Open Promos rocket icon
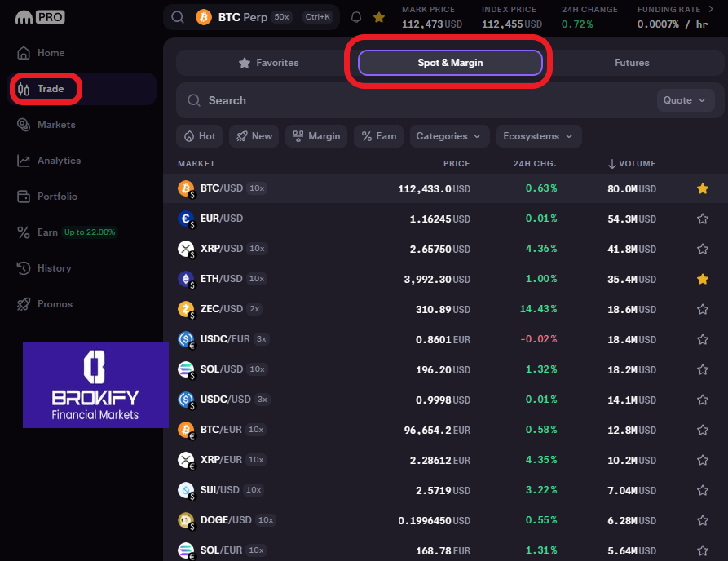The image size is (728, 561). click(23, 304)
